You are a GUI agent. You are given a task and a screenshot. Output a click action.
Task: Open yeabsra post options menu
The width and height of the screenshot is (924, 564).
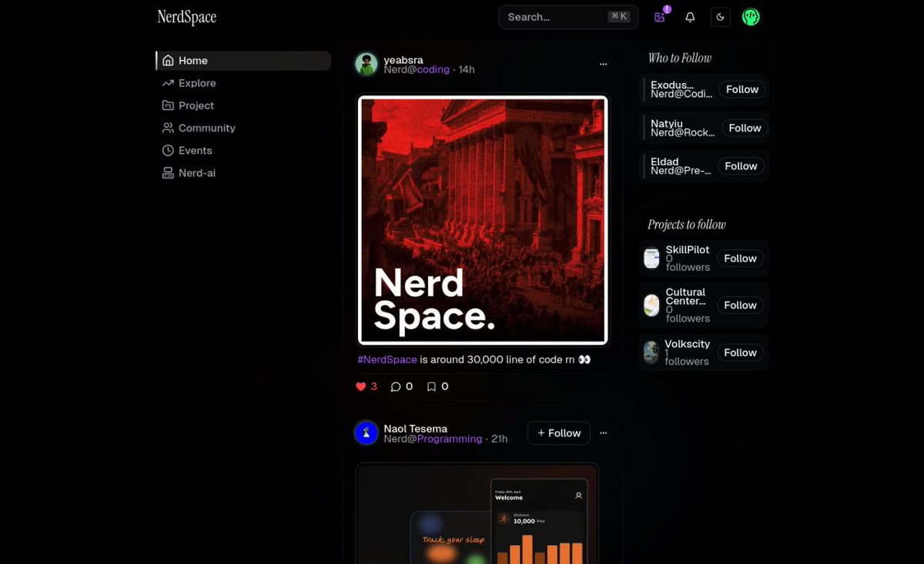pyautogui.click(x=604, y=65)
